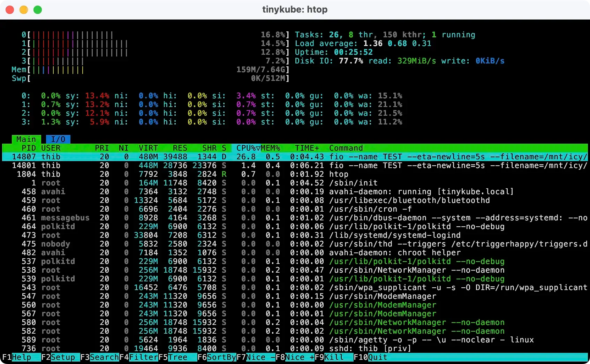Select the Main tab

pyautogui.click(x=26, y=139)
